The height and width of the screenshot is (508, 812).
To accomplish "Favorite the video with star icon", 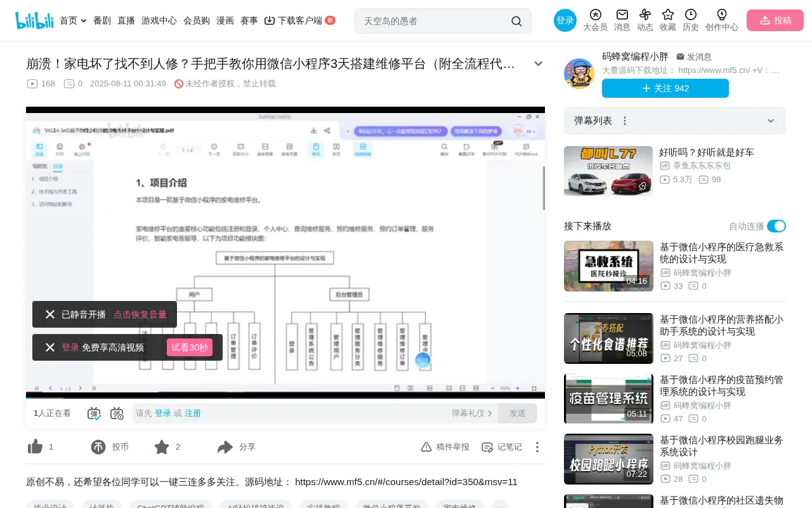I will (162, 447).
